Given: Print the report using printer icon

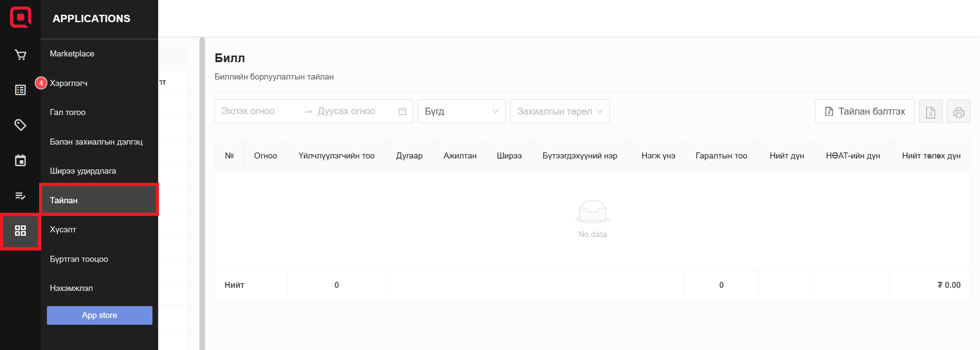Looking at the screenshot, I should coord(958,112).
